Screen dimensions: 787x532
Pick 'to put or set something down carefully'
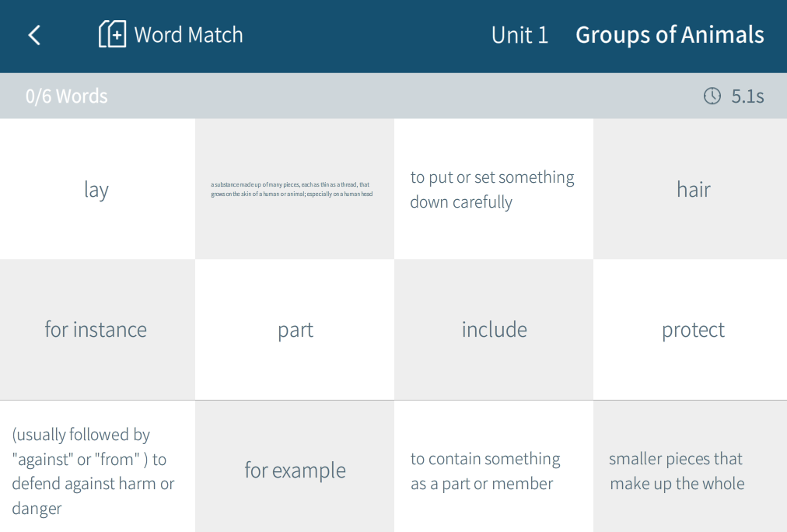click(494, 189)
